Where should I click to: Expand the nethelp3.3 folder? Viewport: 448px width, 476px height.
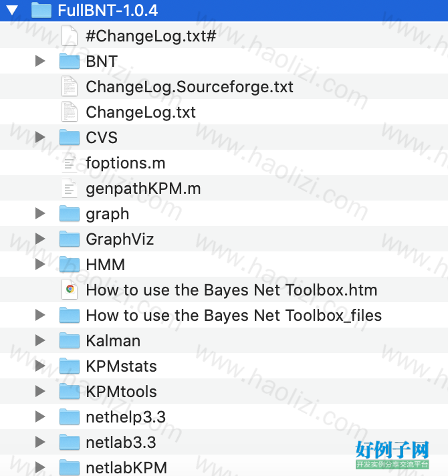tap(40, 416)
